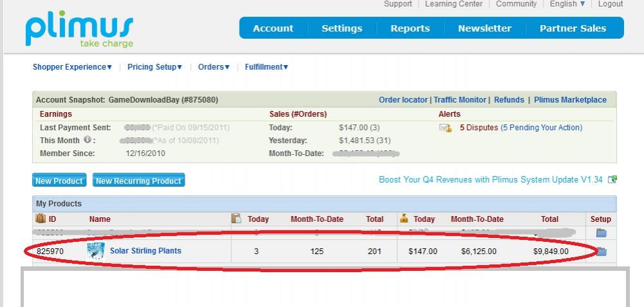This screenshot has width=644, height=307.
Task: Click the Member Since date 12/16/2010
Action: [146, 153]
